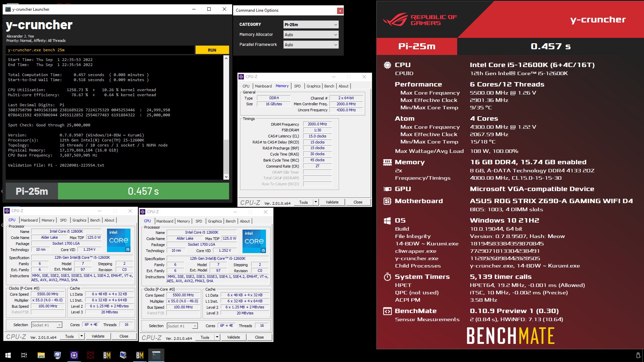The width and height of the screenshot is (644, 362).
Task: Click Core VID value 1.254 V
Action: click(89, 249)
